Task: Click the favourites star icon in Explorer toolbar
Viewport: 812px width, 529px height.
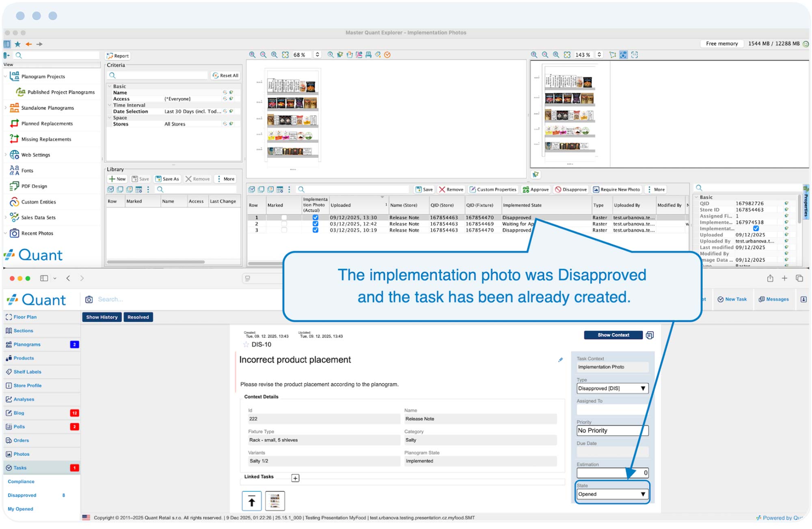Action: click(x=17, y=44)
